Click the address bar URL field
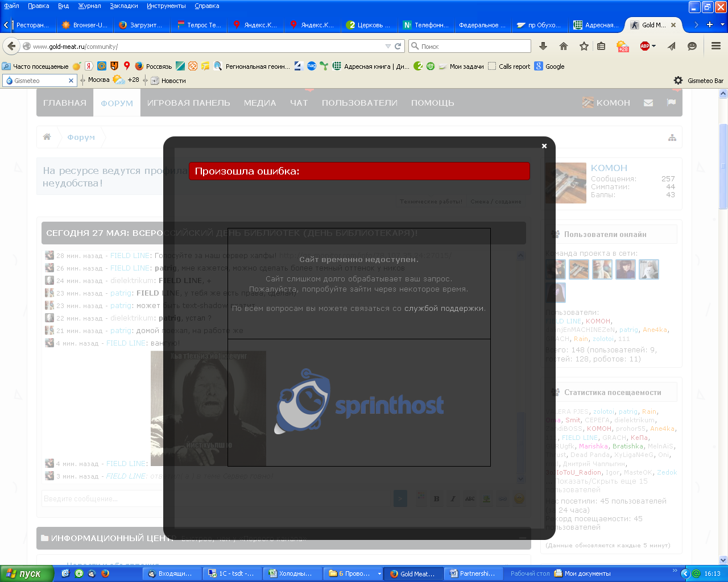728x582 pixels. [208, 47]
